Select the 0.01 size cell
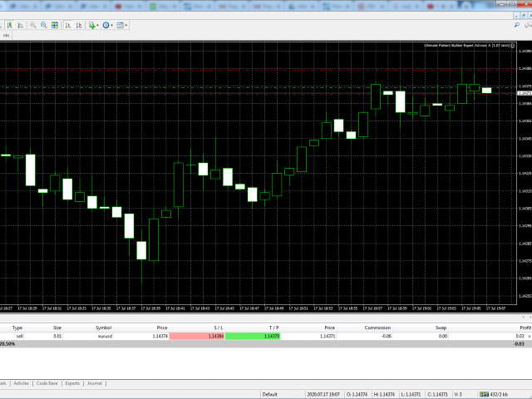This screenshot has height=399, width=532. pyautogui.click(x=57, y=336)
